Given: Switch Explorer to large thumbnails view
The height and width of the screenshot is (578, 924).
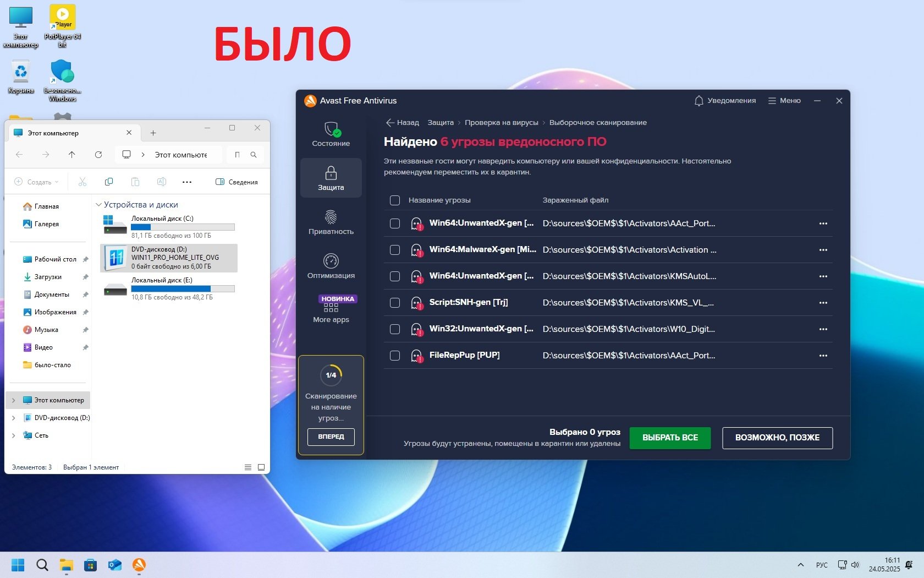Looking at the screenshot, I should coord(261,467).
